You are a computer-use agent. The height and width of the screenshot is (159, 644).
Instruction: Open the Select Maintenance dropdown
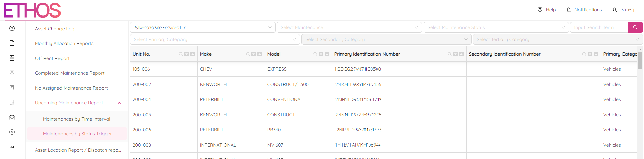[349, 27]
